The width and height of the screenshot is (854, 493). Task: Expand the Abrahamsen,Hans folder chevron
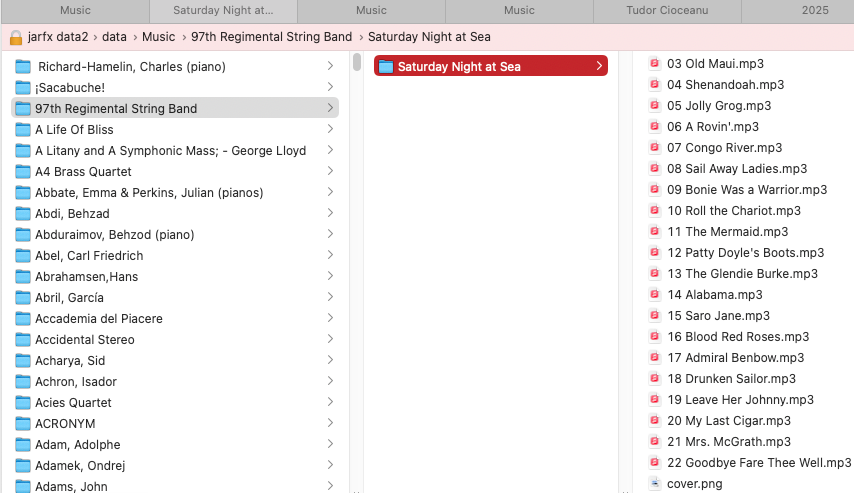click(330, 276)
